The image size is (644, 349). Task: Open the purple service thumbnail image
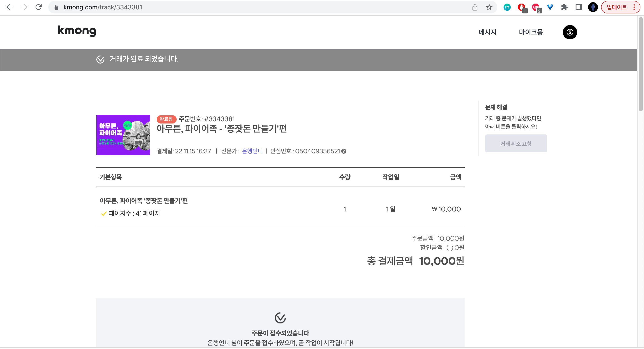(123, 135)
